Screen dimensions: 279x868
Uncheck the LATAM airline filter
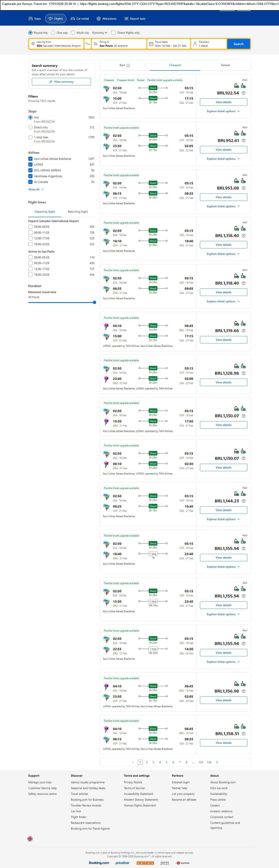pos(30,165)
